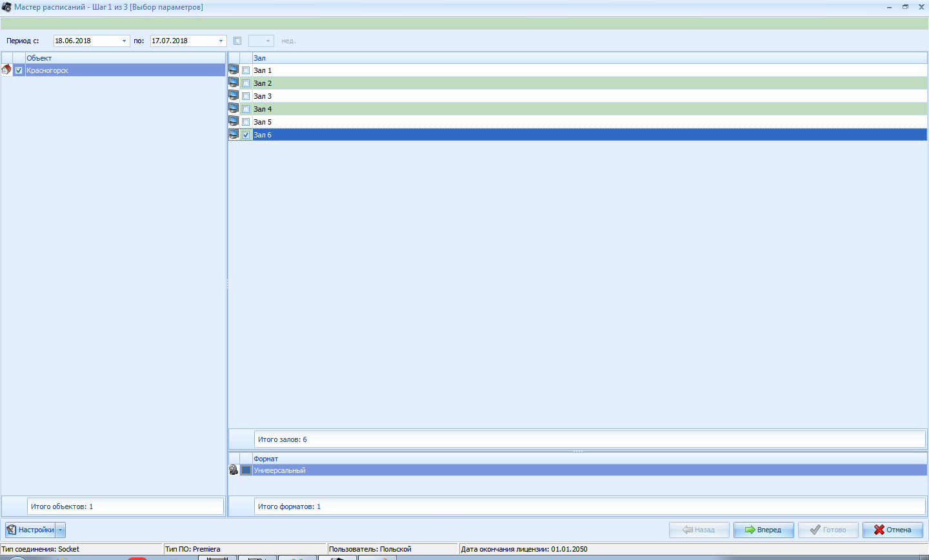Go to next step with Вперед
Viewport: 929px width, 560px height.
click(763, 530)
